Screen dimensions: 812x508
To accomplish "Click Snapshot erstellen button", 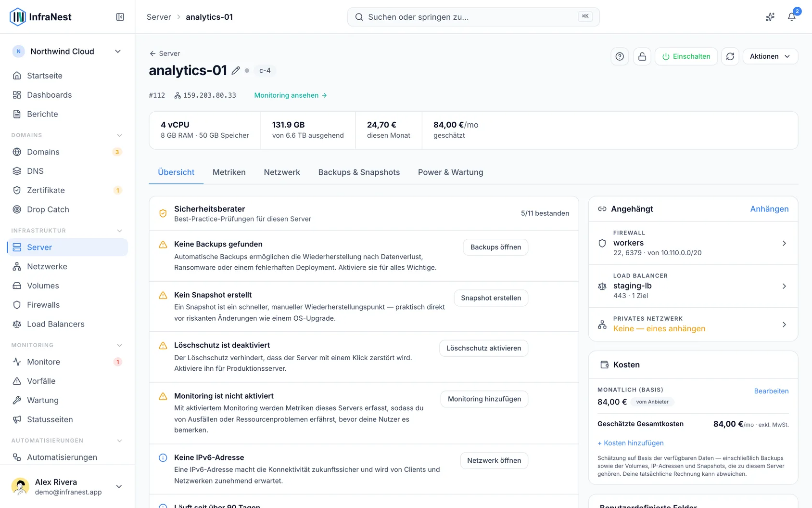I will tap(491, 298).
